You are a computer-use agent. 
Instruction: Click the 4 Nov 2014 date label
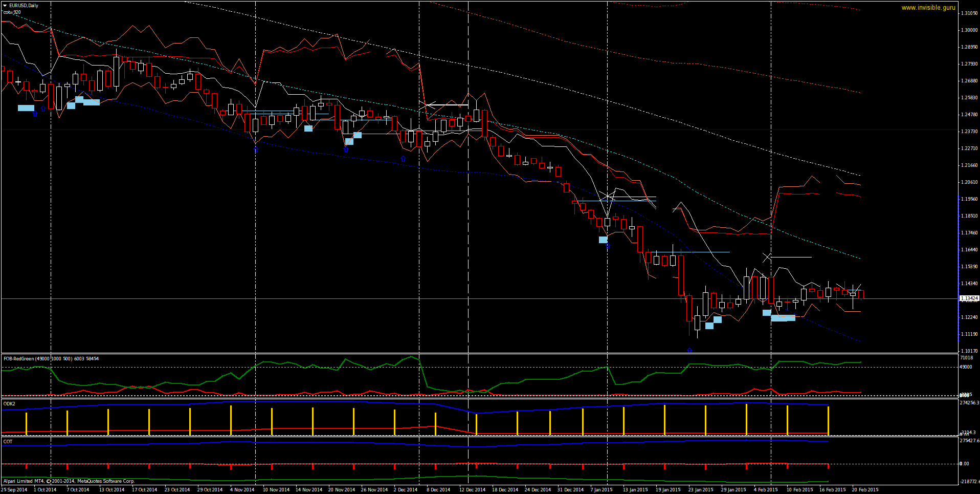(242, 490)
